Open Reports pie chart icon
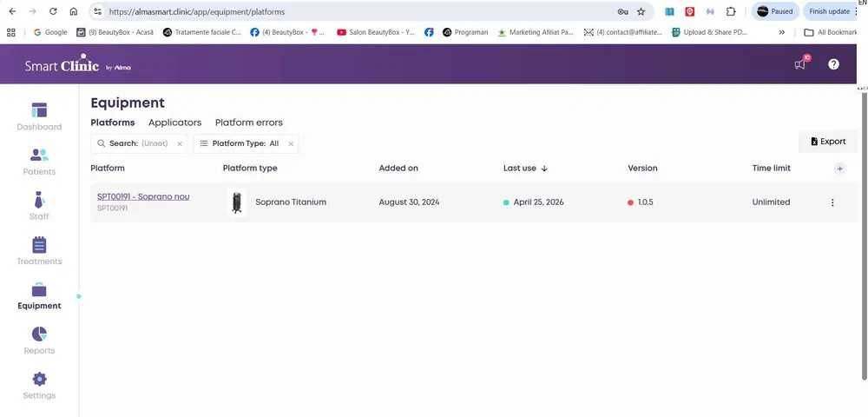The width and height of the screenshot is (868, 417). pos(39,334)
